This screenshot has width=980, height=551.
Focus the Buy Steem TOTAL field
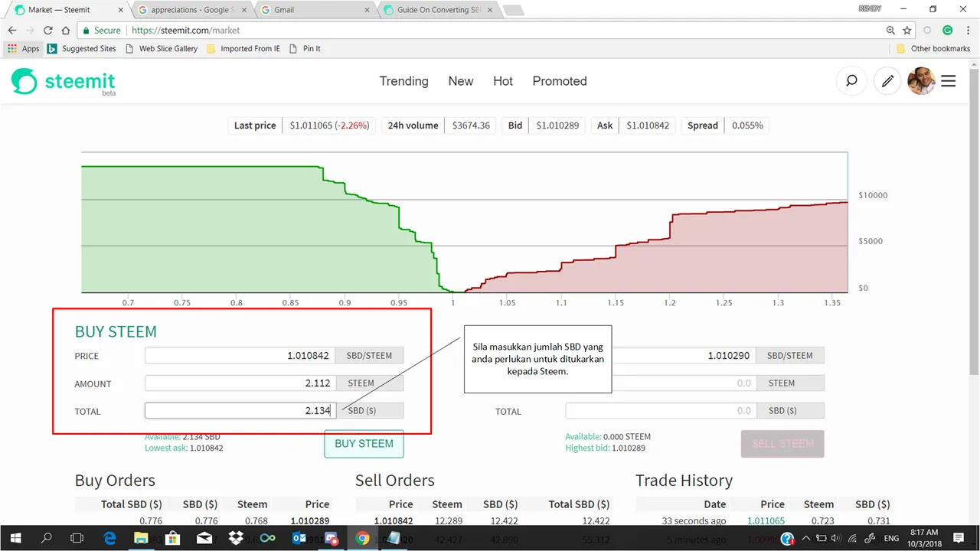pos(240,411)
